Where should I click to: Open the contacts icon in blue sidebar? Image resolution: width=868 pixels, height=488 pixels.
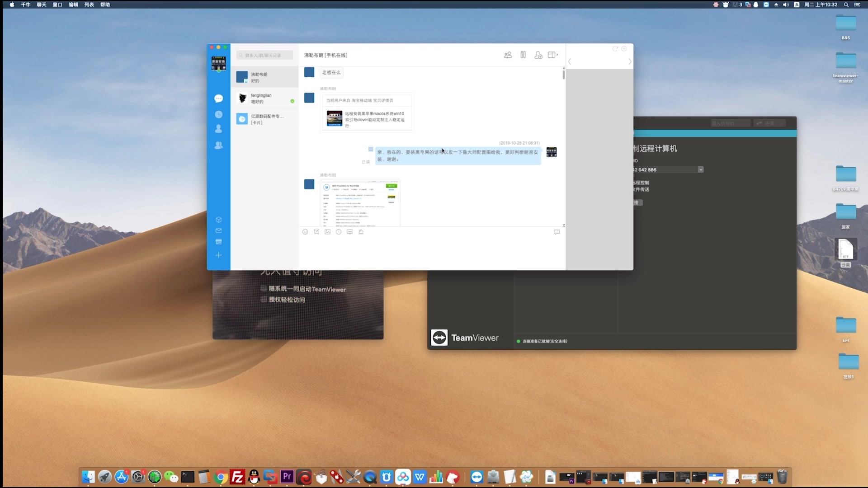(x=218, y=129)
